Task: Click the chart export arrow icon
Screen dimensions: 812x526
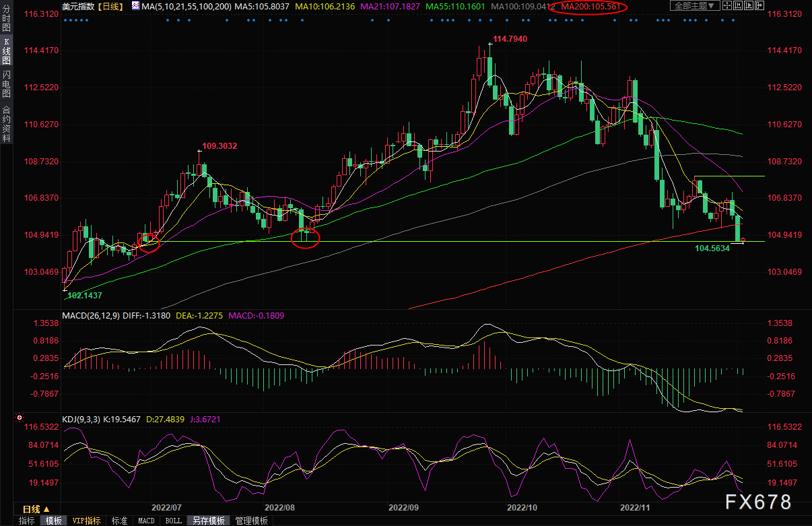Action: click(x=759, y=5)
